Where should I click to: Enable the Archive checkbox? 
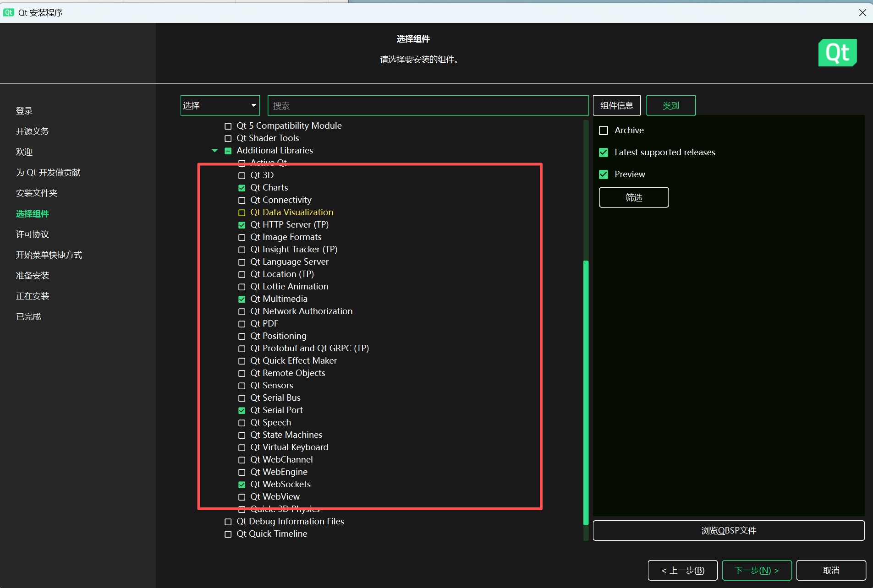coord(604,131)
